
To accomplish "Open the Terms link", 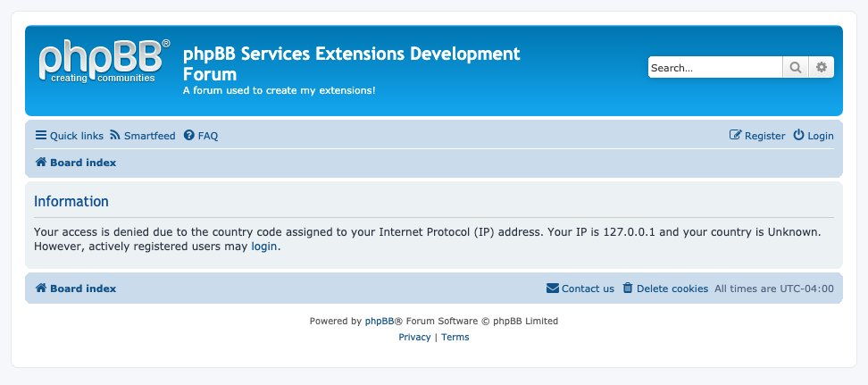I will click(455, 337).
